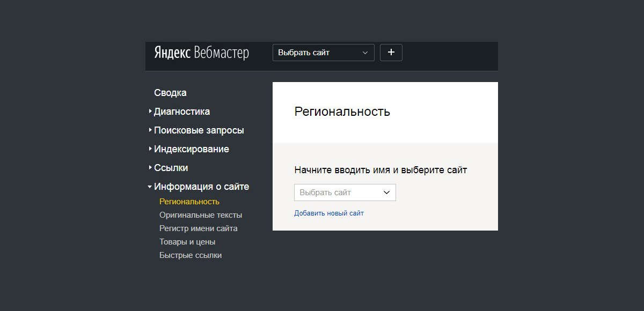Open Сводка in the sidebar
644x311 pixels.
click(x=170, y=93)
